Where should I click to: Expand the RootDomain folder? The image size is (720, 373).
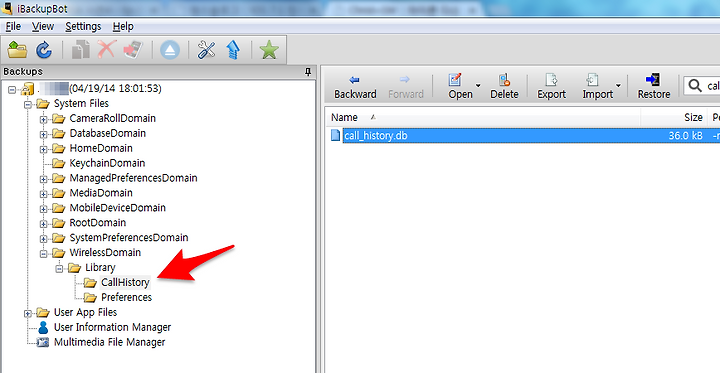[x=43, y=224]
